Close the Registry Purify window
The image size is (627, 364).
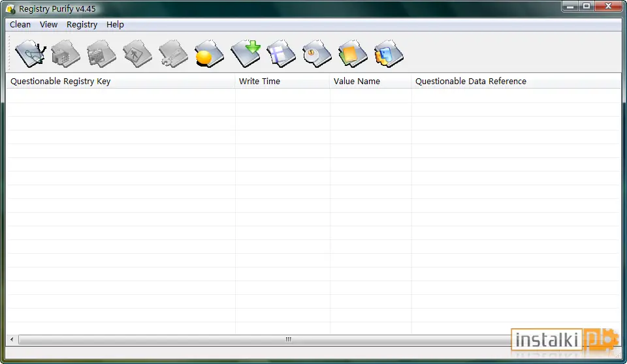pyautogui.click(x=608, y=7)
